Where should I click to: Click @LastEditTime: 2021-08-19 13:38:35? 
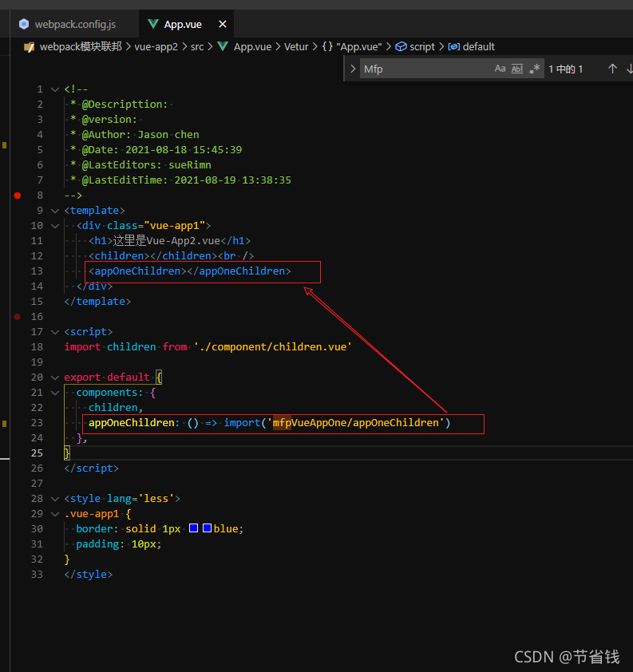[x=187, y=180]
